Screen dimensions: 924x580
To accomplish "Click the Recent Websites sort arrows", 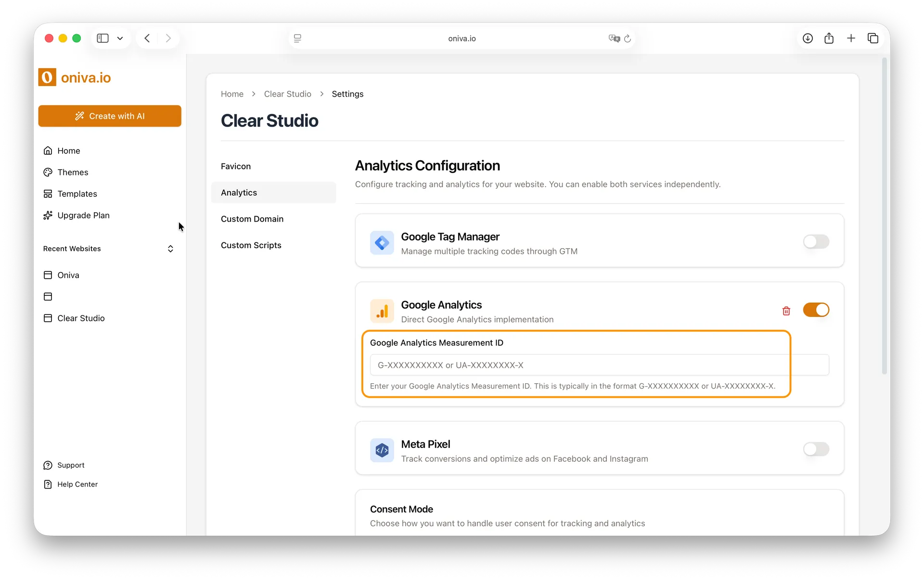I will 170,249.
